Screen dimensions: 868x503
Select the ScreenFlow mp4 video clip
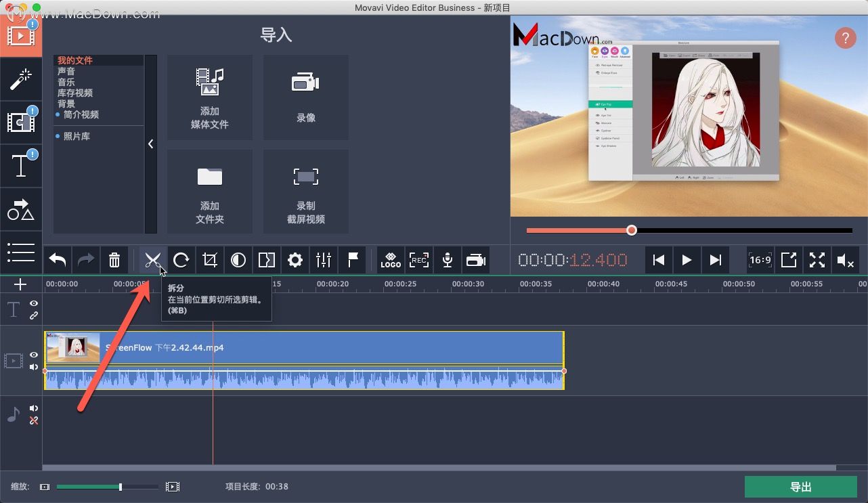304,348
